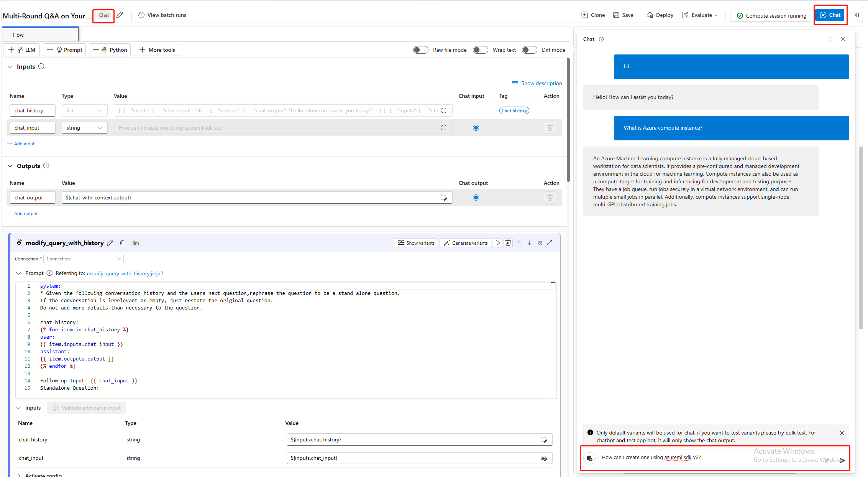Viewport: 868px width, 479px height.
Task: Click Add input link
Action: pyautogui.click(x=21, y=144)
